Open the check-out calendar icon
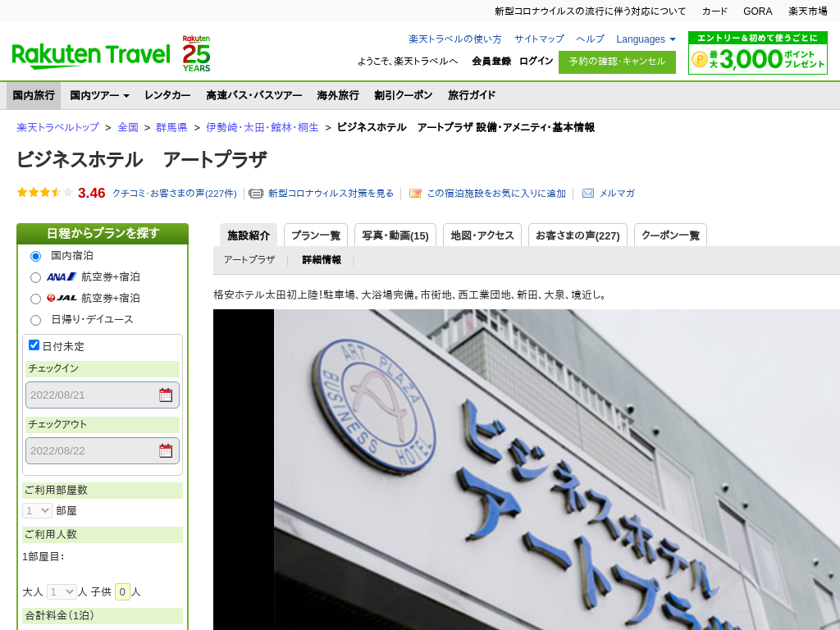Image resolution: width=840 pixels, height=630 pixels. coord(166,450)
